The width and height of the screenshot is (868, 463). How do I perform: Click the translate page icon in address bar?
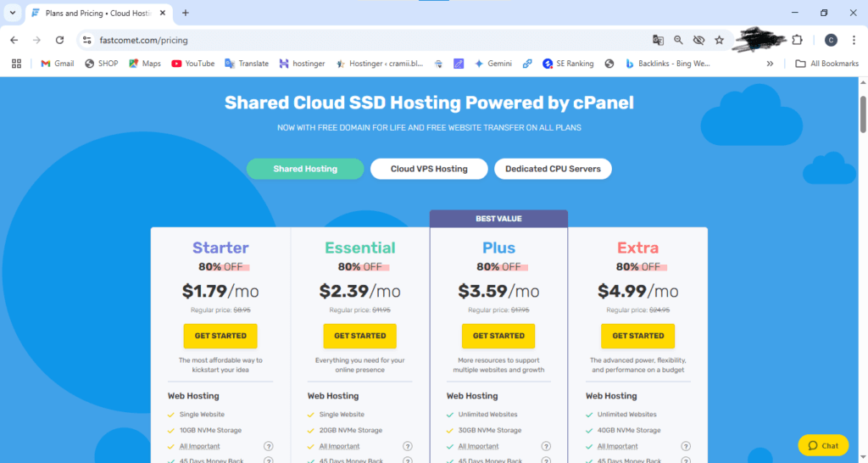(x=658, y=40)
